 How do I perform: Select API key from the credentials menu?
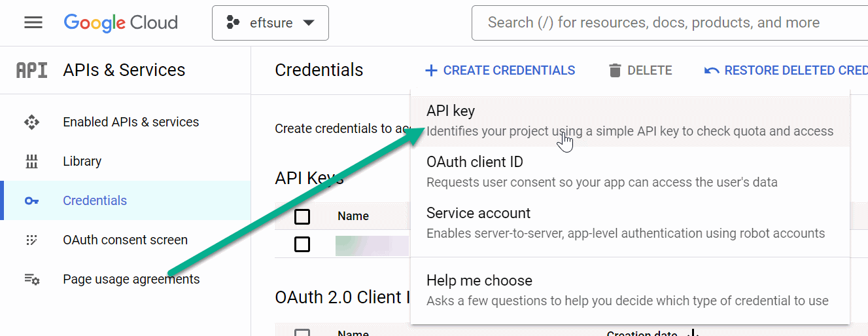click(x=630, y=121)
